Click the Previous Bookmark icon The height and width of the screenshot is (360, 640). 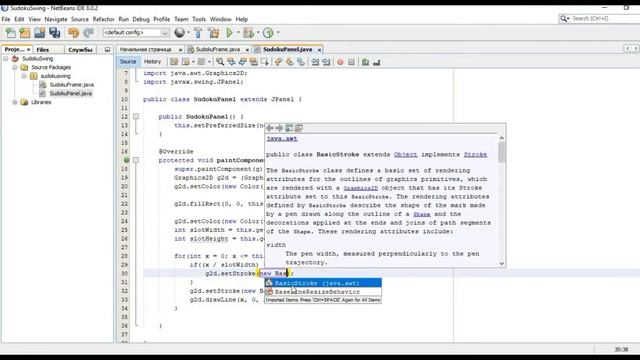(279, 62)
